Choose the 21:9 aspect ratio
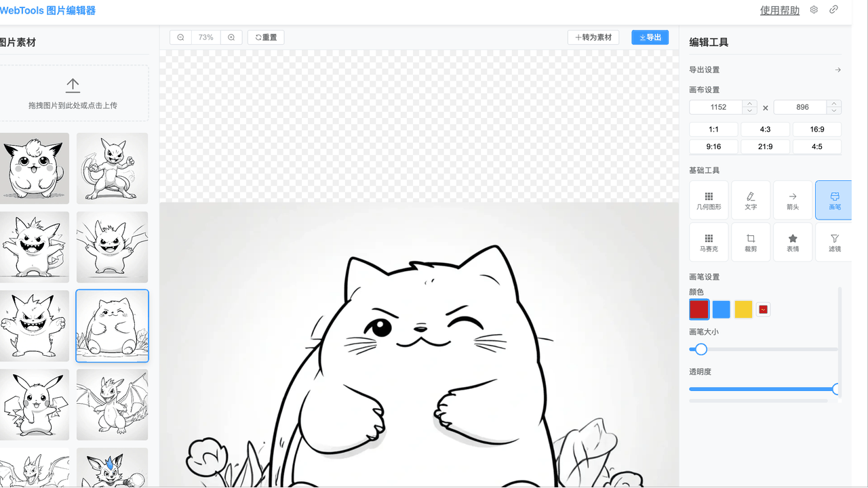868x488 pixels. click(x=765, y=146)
